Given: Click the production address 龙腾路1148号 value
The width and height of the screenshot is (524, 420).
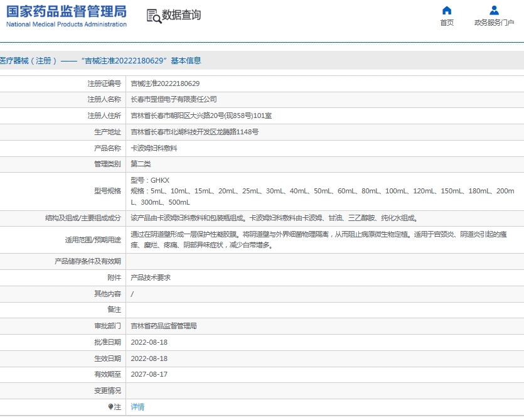Looking at the screenshot, I should click(195, 132).
